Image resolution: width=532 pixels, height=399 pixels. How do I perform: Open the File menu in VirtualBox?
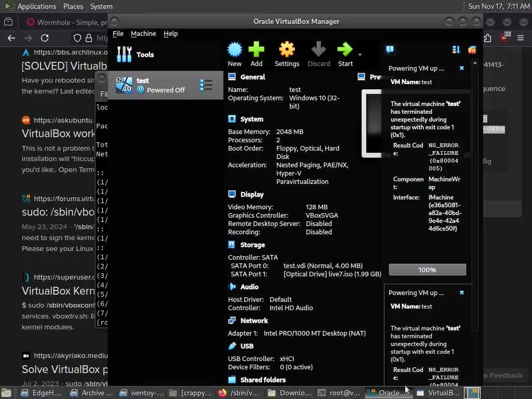point(118,34)
